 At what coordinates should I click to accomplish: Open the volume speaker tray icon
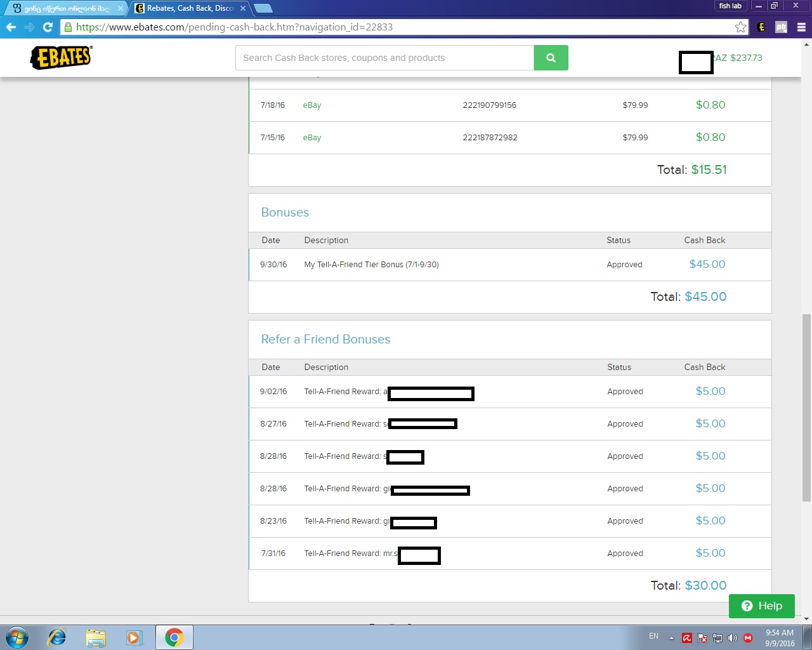coord(733,637)
